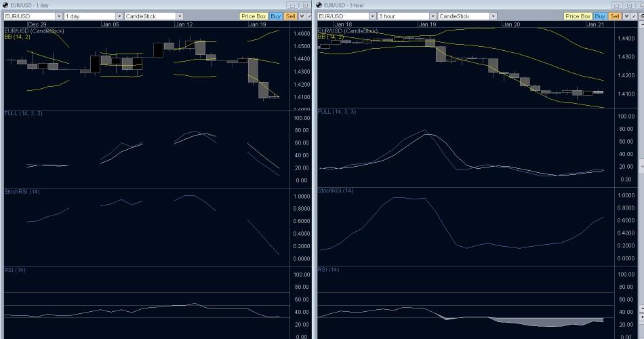
Task: Select 'EUR/USD (CandleStick)' label in 1 day chart
Action: pyautogui.click(x=34, y=31)
